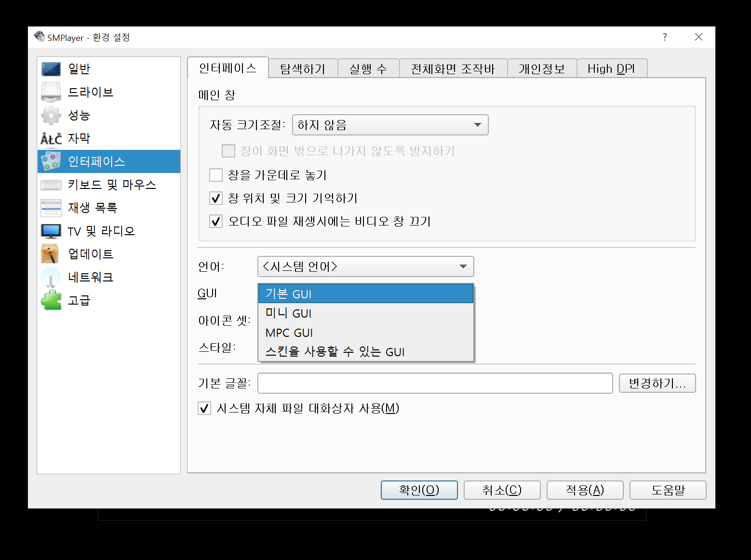Select the 일반 settings icon in sidebar

(x=51, y=68)
